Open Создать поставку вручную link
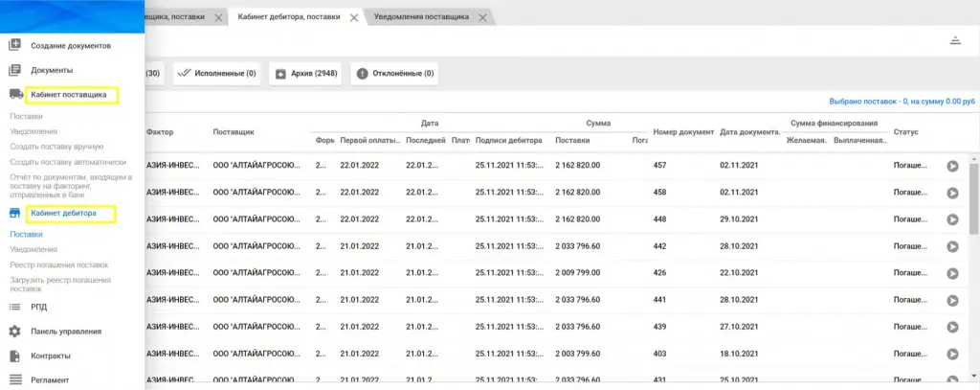The height and width of the screenshot is (390, 980). point(56,147)
